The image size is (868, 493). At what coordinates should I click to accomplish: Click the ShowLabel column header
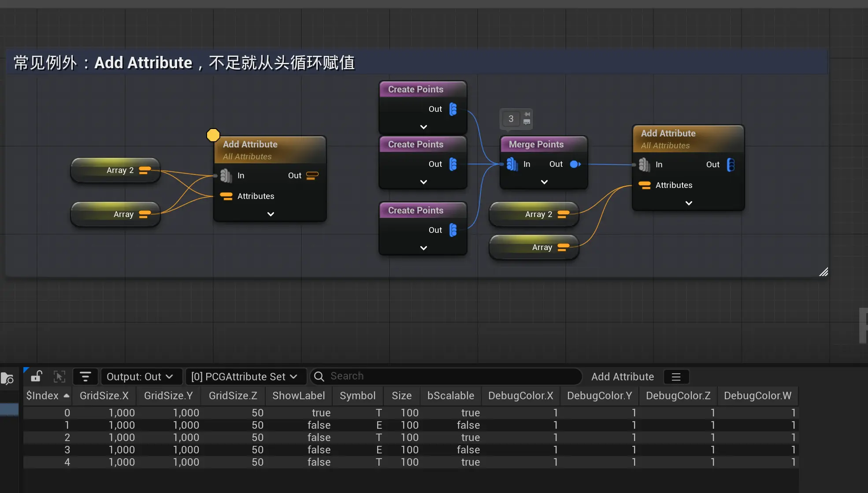[x=298, y=396]
